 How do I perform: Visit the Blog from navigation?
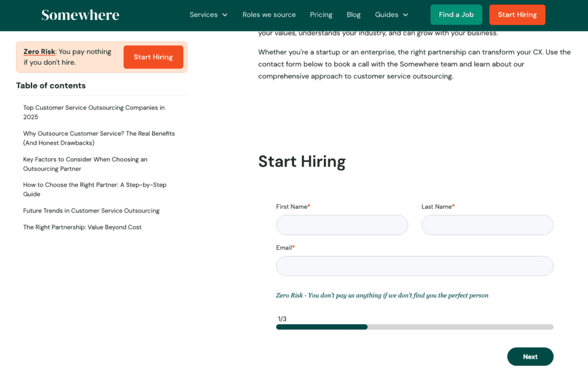coord(353,14)
